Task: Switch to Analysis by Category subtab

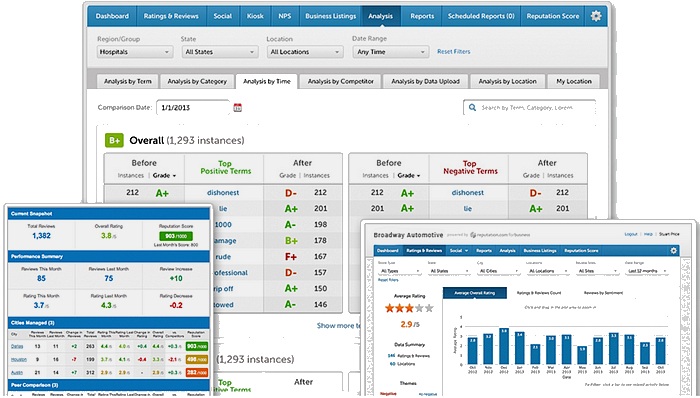Action: 197,82
